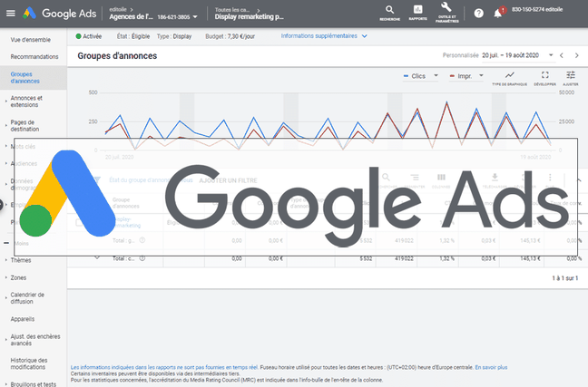Expand the Zones sidebar arrow
Screen dimensions: 588x387
[6, 277]
